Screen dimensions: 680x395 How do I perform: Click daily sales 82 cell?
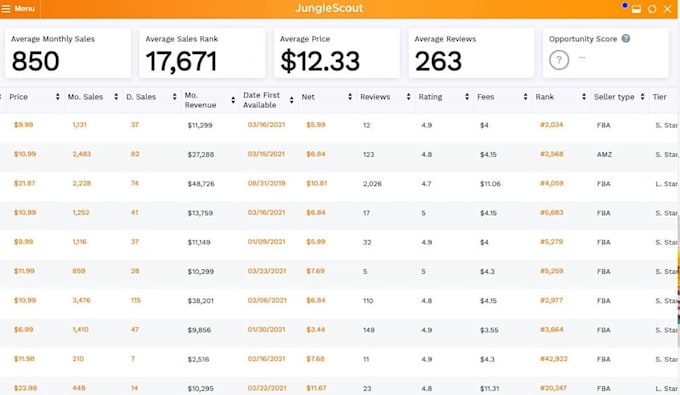point(135,154)
